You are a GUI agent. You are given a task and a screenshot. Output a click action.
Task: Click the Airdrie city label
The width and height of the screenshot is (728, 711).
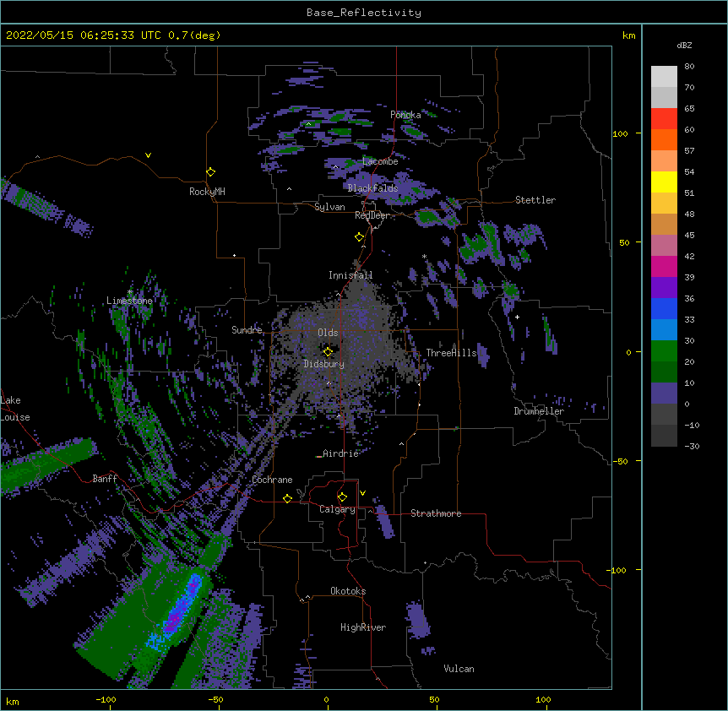tap(340, 453)
